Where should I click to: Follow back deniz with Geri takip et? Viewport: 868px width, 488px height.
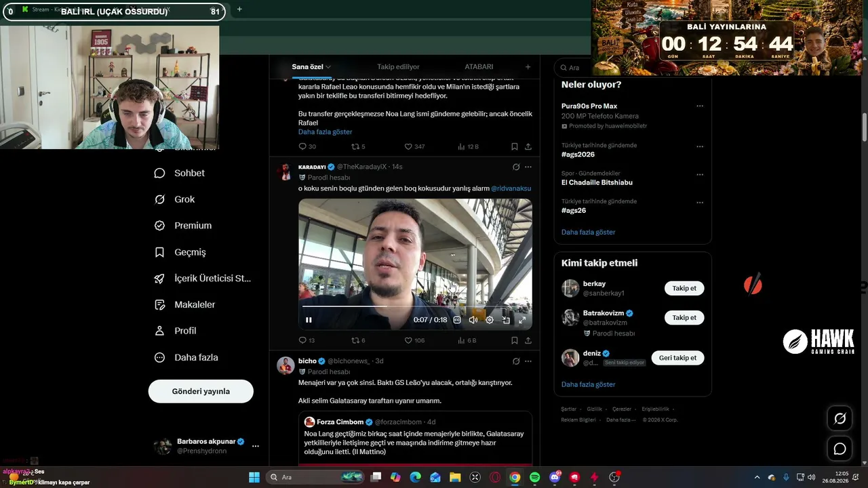(677, 358)
